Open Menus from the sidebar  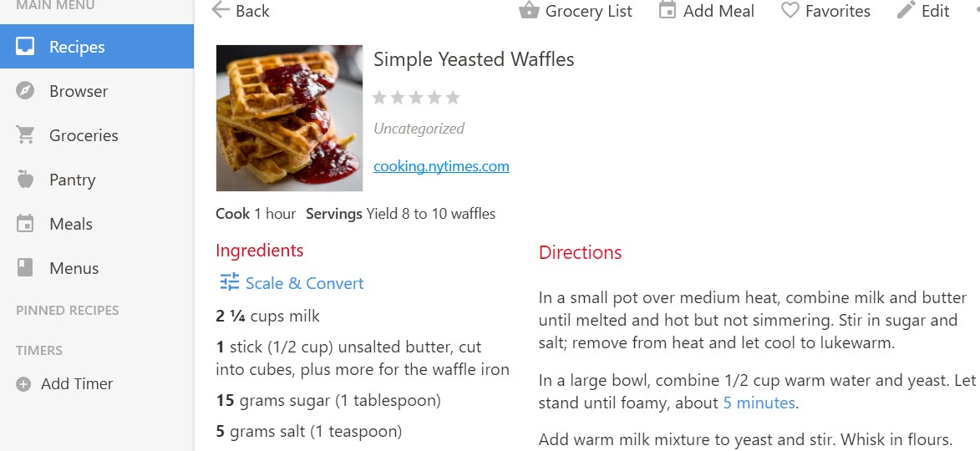pos(74,268)
